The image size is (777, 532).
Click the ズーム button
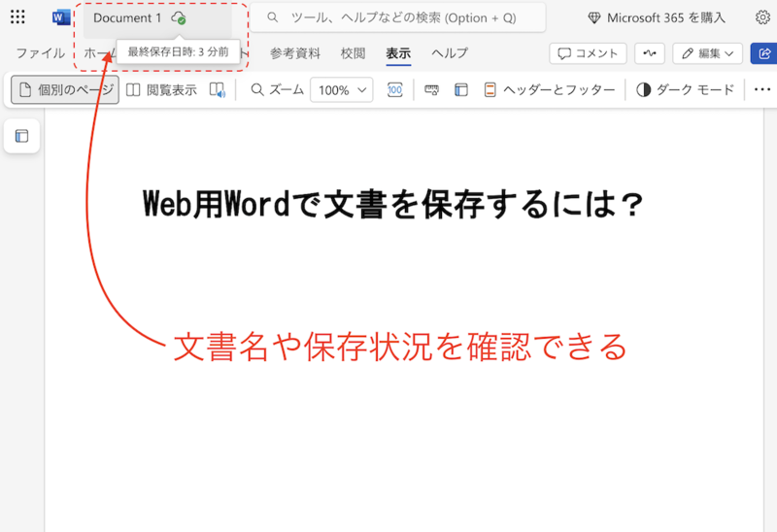pyautogui.click(x=277, y=89)
